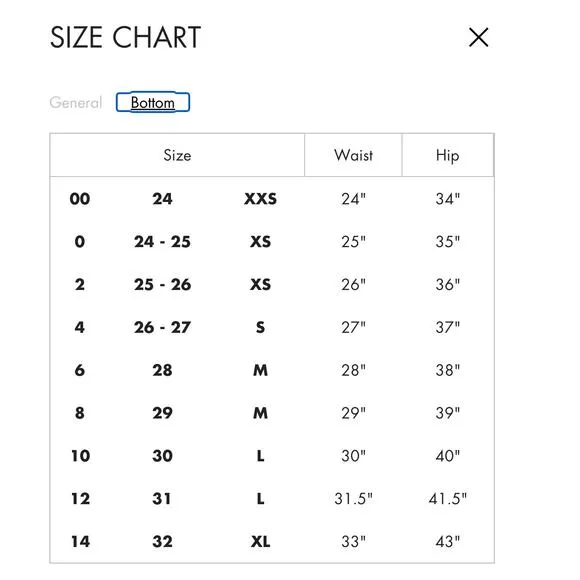The height and width of the screenshot is (580, 580).
Task: Switch to the General tab
Action: [x=76, y=102]
